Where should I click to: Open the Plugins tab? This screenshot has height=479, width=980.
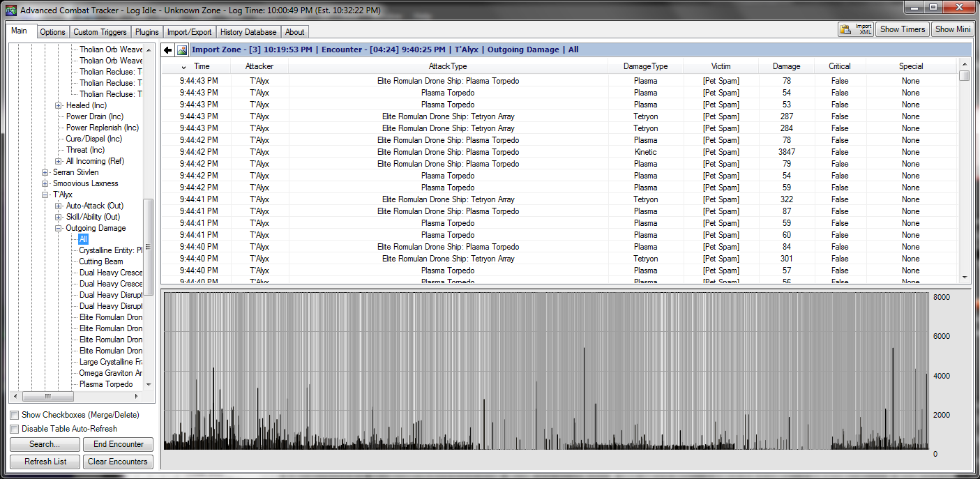click(147, 32)
